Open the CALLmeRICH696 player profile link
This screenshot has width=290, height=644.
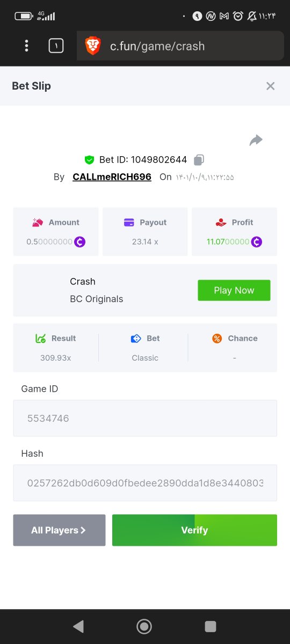[112, 177]
